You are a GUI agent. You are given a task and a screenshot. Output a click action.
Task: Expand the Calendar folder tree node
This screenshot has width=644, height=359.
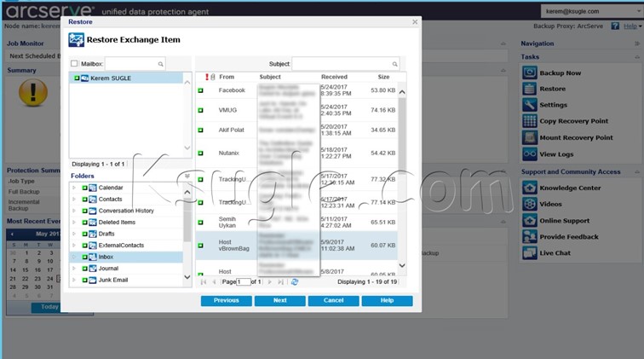coord(74,188)
